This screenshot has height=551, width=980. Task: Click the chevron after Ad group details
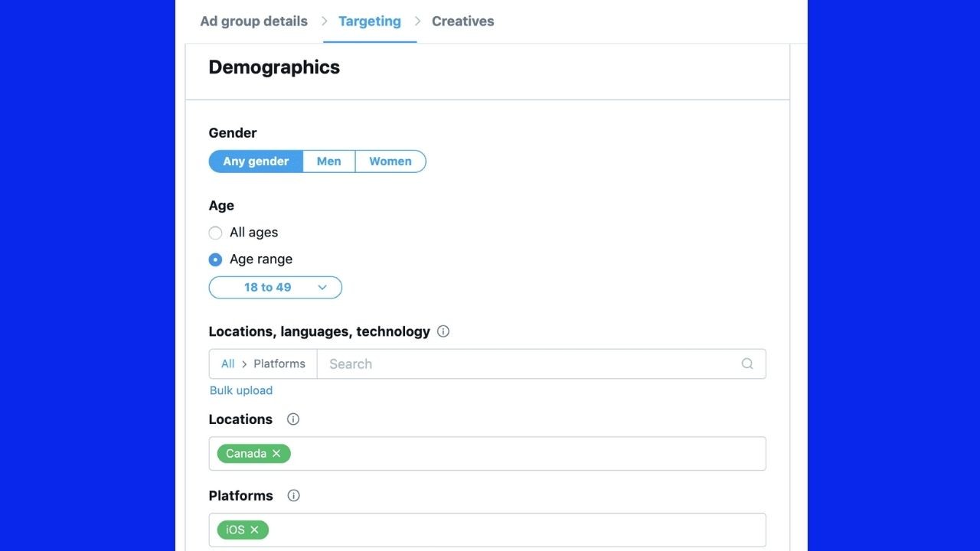tap(324, 21)
